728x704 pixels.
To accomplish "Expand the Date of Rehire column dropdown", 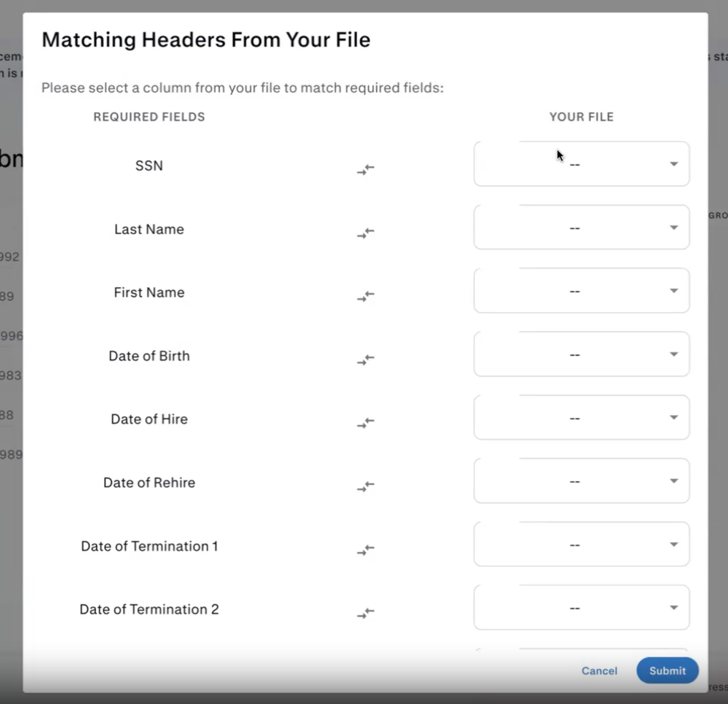I will tap(581, 481).
